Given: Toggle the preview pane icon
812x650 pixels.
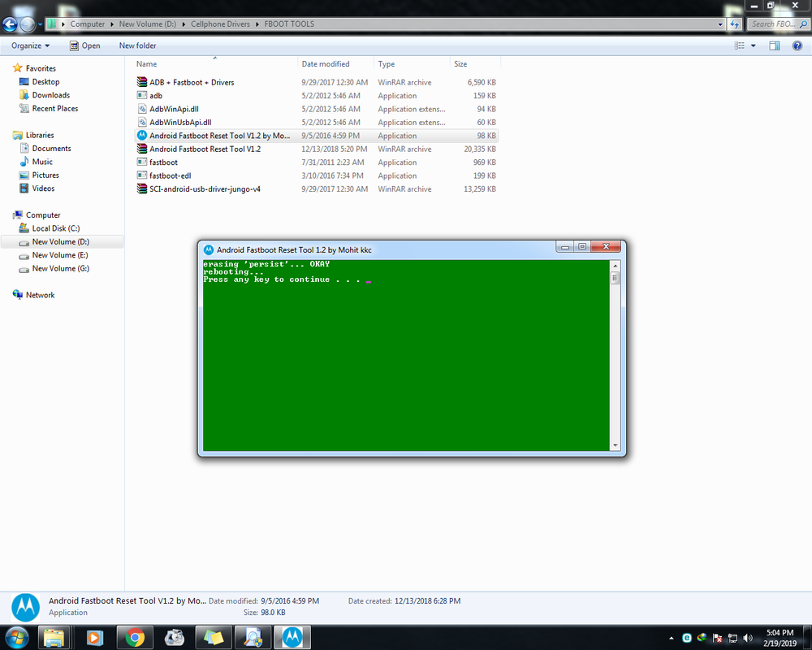Looking at the screenshot, I should pos(774,45).
